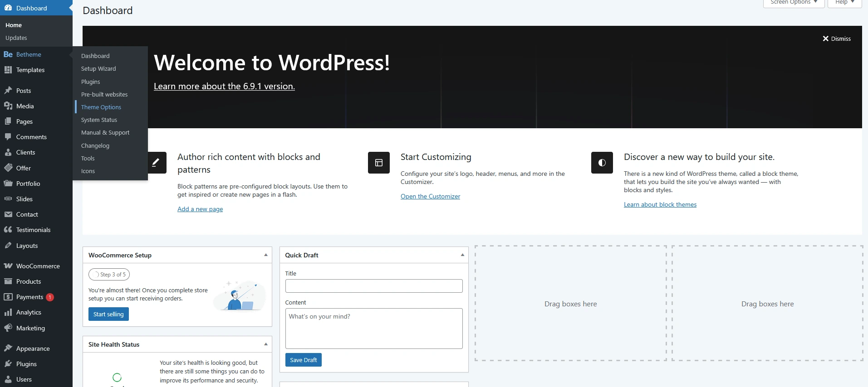
Task: Click the Layouts pencil icon
Action: coord(8,246)
